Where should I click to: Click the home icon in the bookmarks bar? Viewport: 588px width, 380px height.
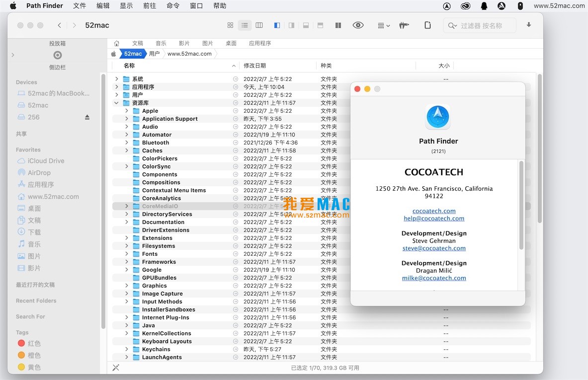[x=117, y=43]
